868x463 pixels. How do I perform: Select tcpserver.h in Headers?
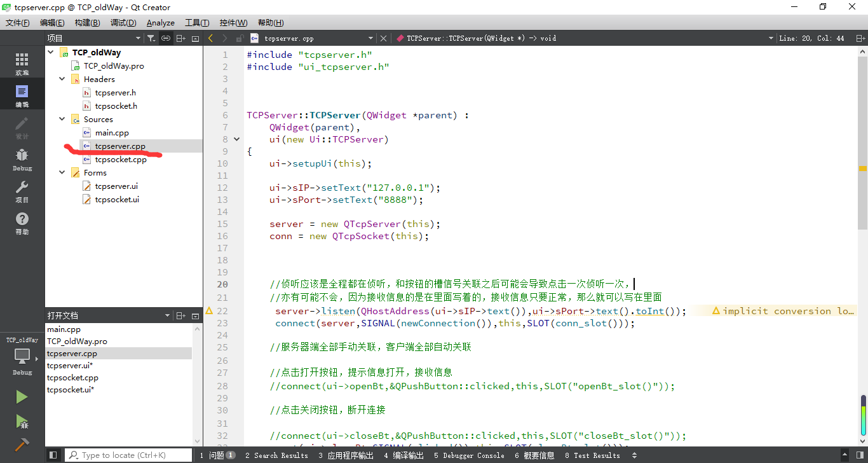(115, 92)
